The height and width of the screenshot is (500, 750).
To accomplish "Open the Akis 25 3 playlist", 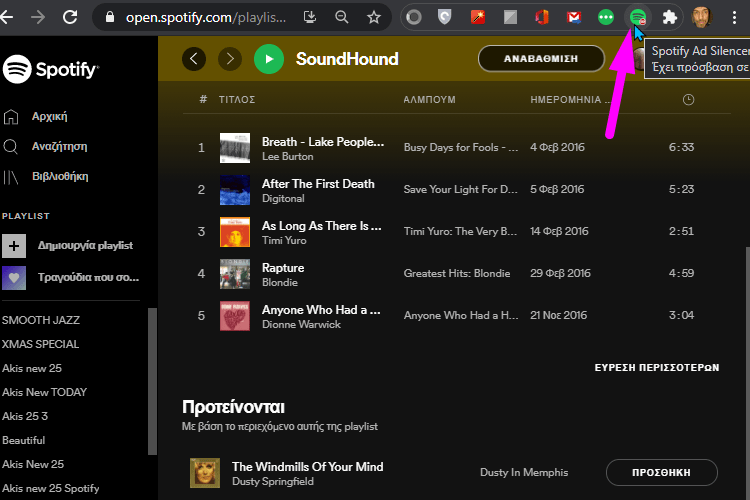I will point(25,416).
